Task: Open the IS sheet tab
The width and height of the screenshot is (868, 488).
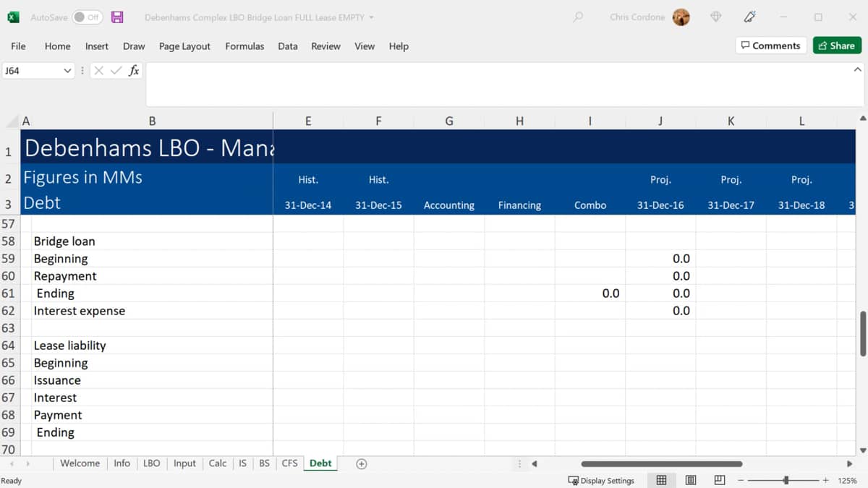Action: click(242, 463)
